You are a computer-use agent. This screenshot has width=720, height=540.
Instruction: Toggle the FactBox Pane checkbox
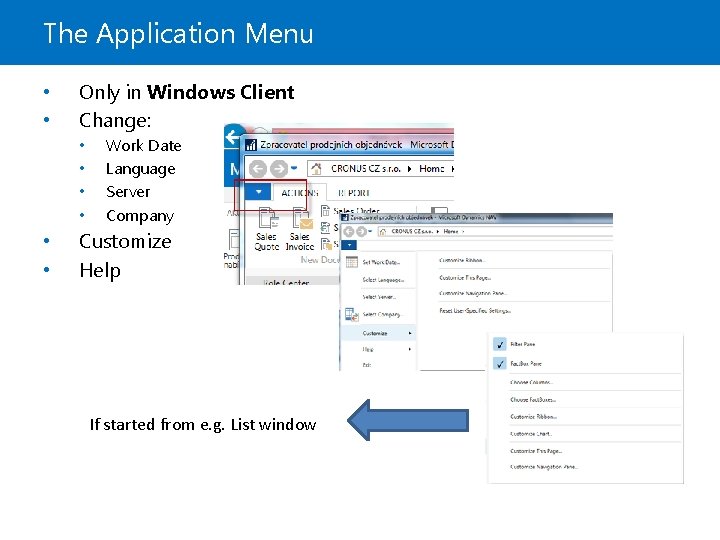click(500, 364)
